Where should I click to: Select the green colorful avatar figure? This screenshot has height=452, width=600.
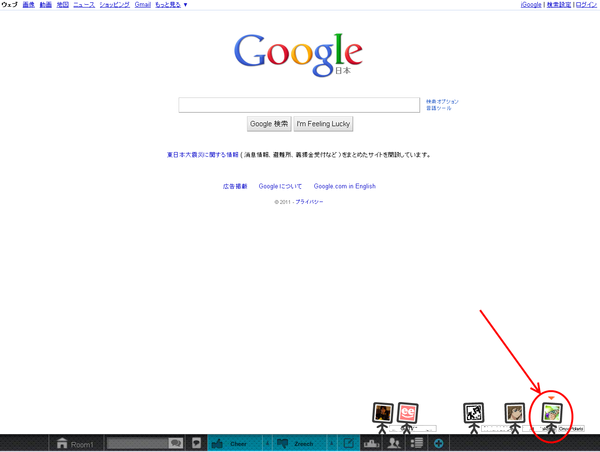click(x=551, y=417)
